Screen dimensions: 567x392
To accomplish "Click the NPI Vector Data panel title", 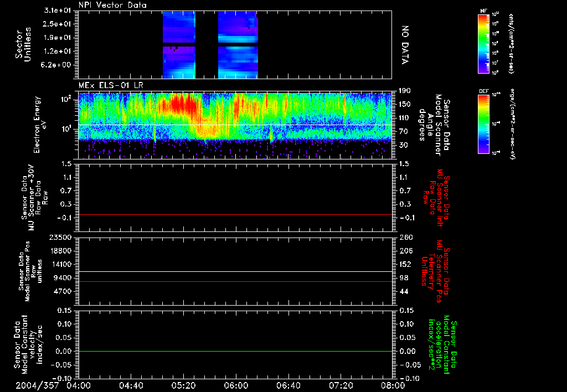I will point(112,5).
